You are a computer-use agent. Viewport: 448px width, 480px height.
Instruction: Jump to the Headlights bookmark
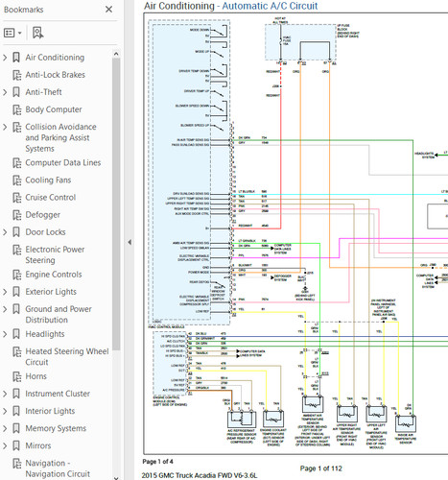click(x=45, y=334)
